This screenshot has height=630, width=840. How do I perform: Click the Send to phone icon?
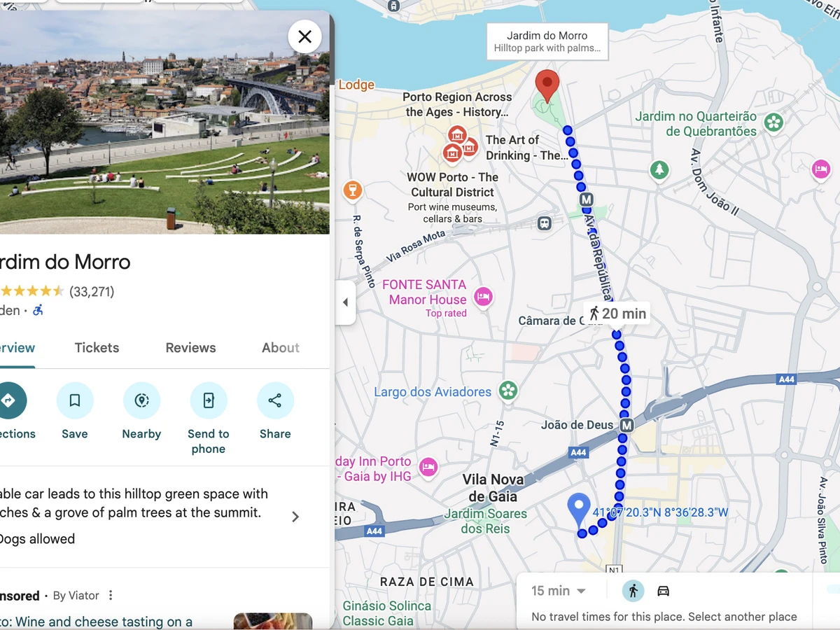209,400
